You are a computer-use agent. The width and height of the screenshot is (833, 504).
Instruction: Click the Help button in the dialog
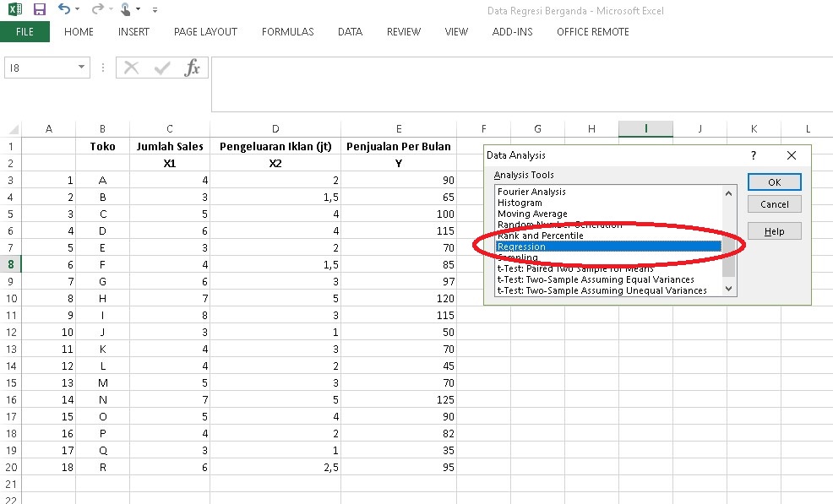click(x=774, y=231)
